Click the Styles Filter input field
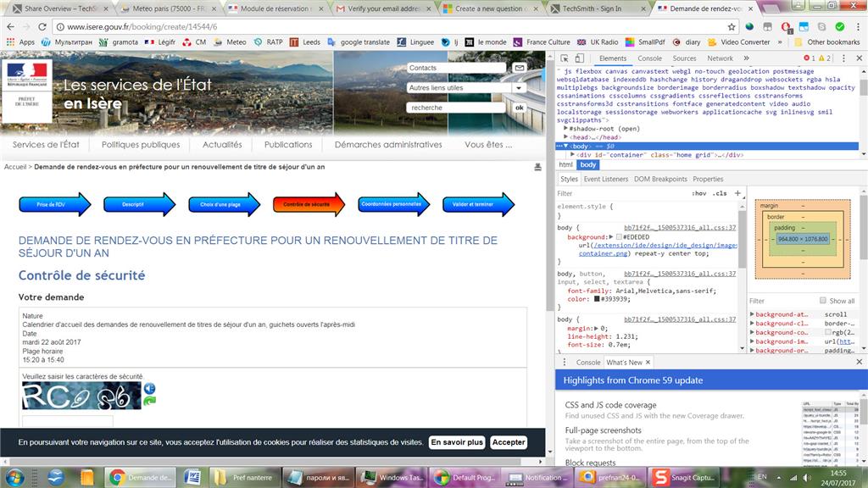 (x=622, y=193)
